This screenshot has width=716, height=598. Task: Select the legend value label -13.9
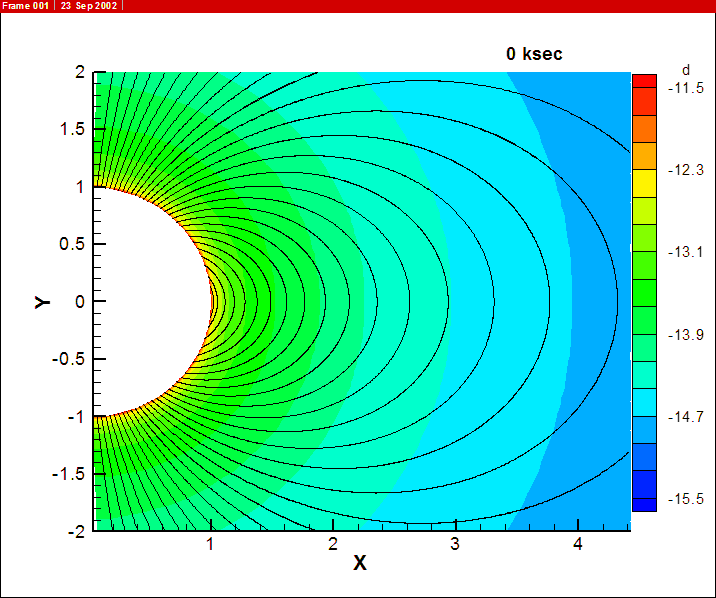(x=687, y=333)
